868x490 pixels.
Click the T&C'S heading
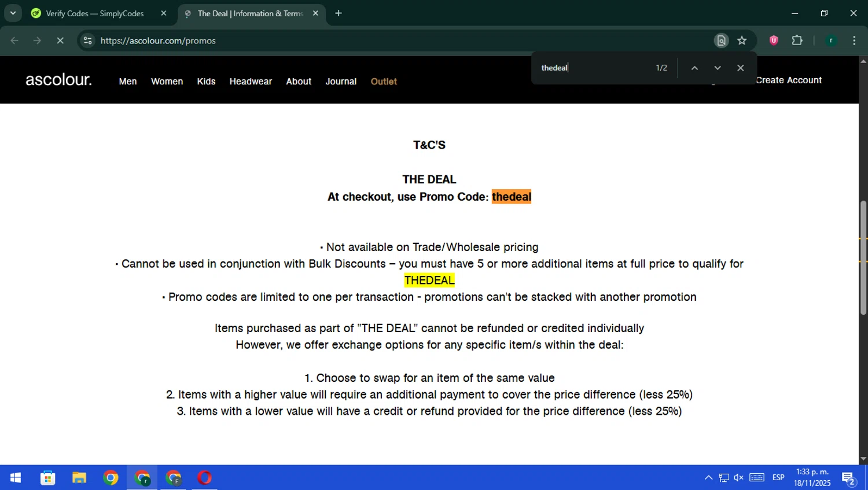pos(429,145)
